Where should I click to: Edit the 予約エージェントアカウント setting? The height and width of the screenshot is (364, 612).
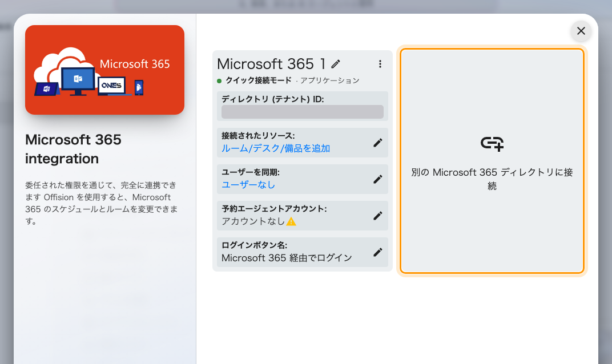377,216
